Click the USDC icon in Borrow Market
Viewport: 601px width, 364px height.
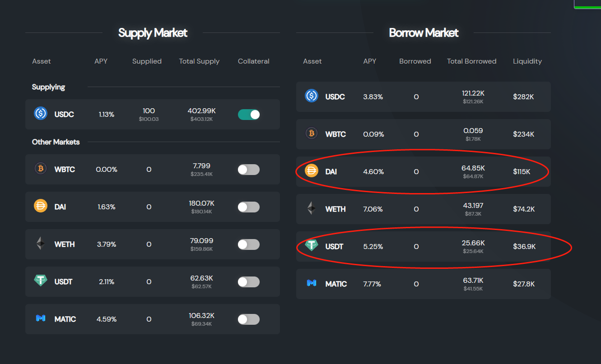(x=312, y=96)
